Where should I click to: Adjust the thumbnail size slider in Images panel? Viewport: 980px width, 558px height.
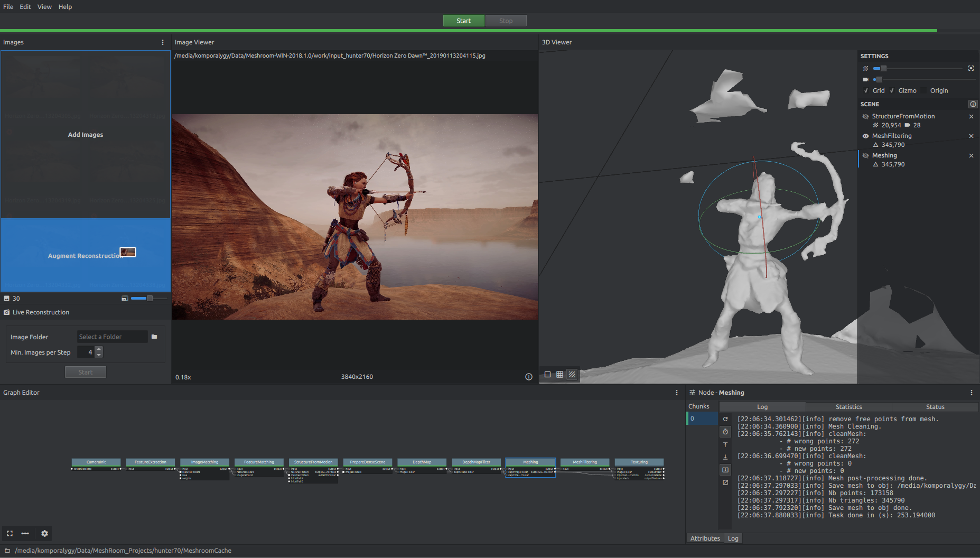tap(149, 299)
